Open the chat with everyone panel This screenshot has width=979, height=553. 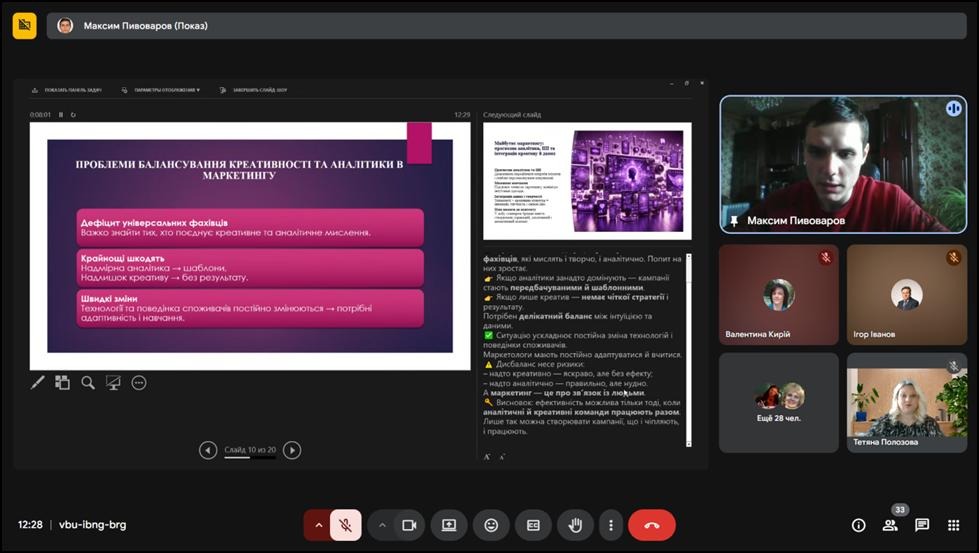[922, 525]
